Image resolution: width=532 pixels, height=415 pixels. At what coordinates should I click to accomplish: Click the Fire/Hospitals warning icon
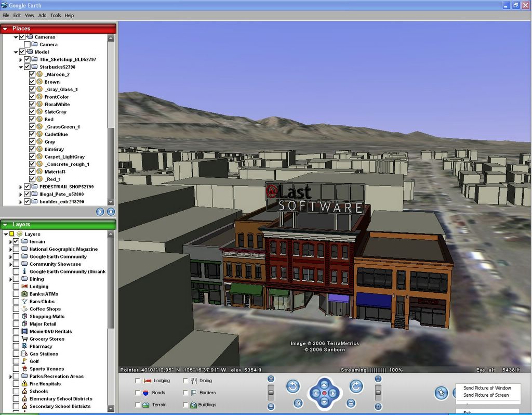24,383
